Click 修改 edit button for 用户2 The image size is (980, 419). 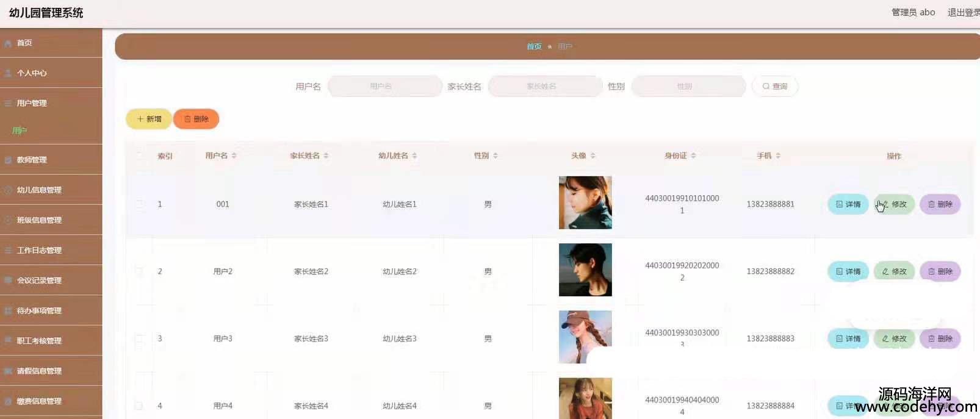tap(894, 271)
